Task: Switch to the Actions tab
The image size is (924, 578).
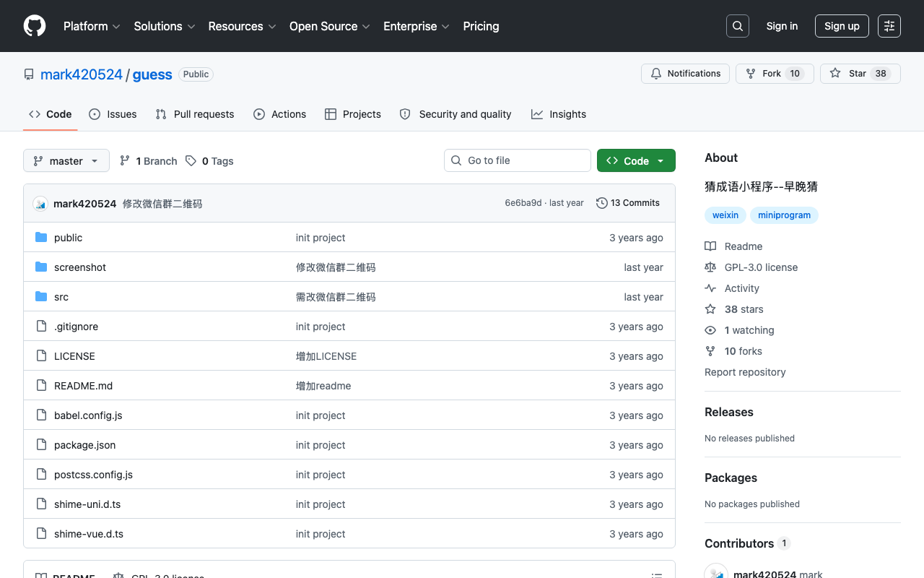Action: point(280,114)
